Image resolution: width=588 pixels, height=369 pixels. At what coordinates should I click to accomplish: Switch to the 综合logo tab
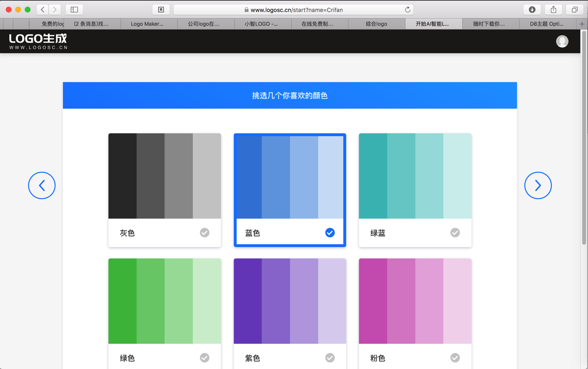pos(376,24)
